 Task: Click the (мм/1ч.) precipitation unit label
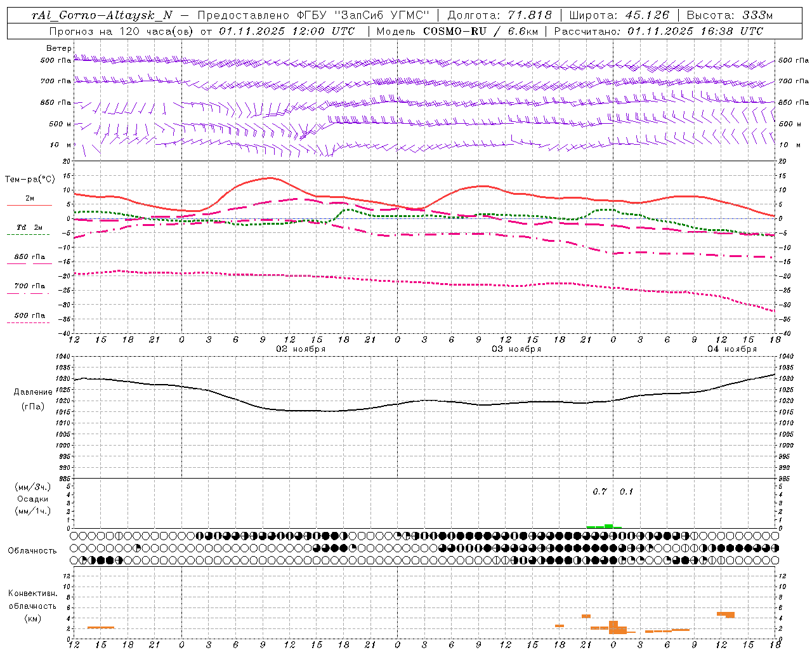(x=33, y=511)
